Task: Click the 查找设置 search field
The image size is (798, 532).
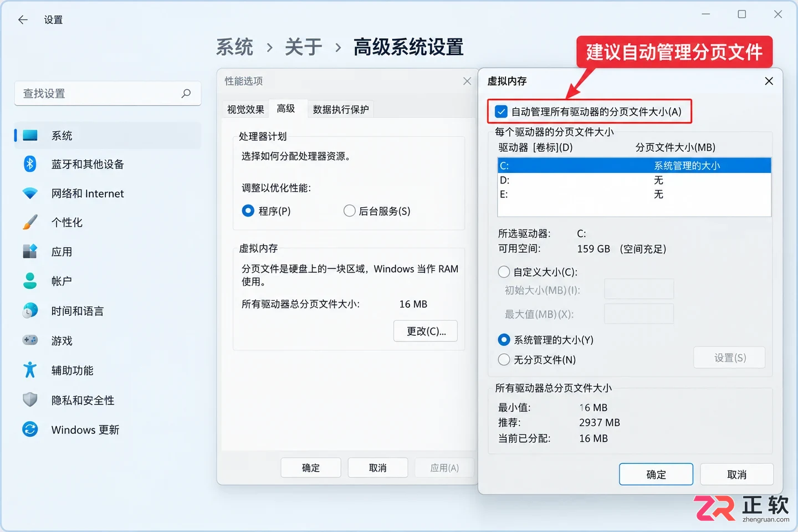Action: point(108,93)
